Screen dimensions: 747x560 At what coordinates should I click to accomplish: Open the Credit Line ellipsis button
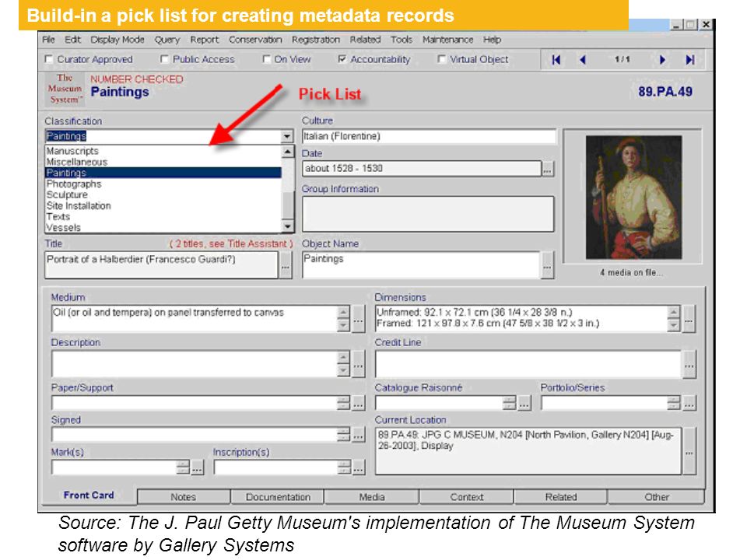pos(689,364)
